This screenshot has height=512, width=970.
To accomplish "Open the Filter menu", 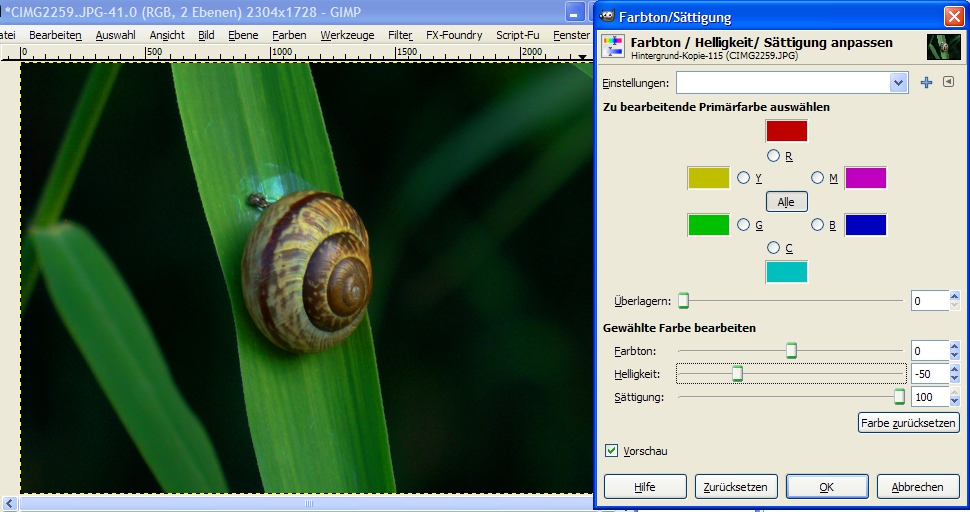I will click(400, 35).
